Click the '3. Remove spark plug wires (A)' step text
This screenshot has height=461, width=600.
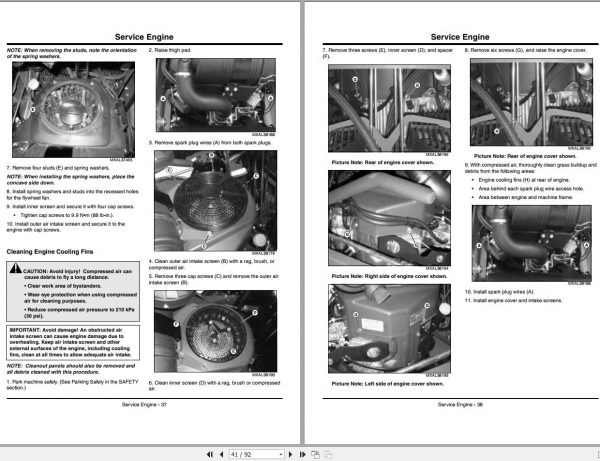click(x=210, y=143)
